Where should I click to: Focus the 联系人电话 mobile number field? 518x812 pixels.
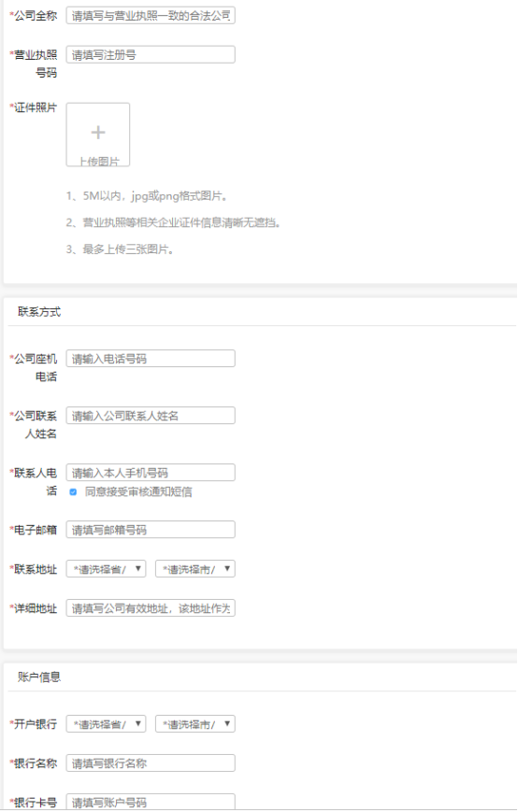coord(151,472)
